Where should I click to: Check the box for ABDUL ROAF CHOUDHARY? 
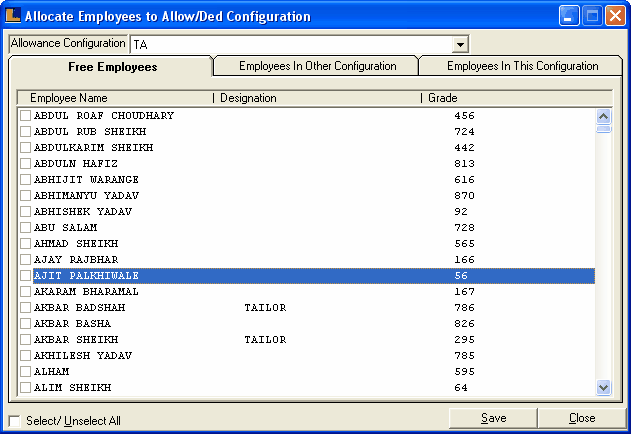click(25, 116)
